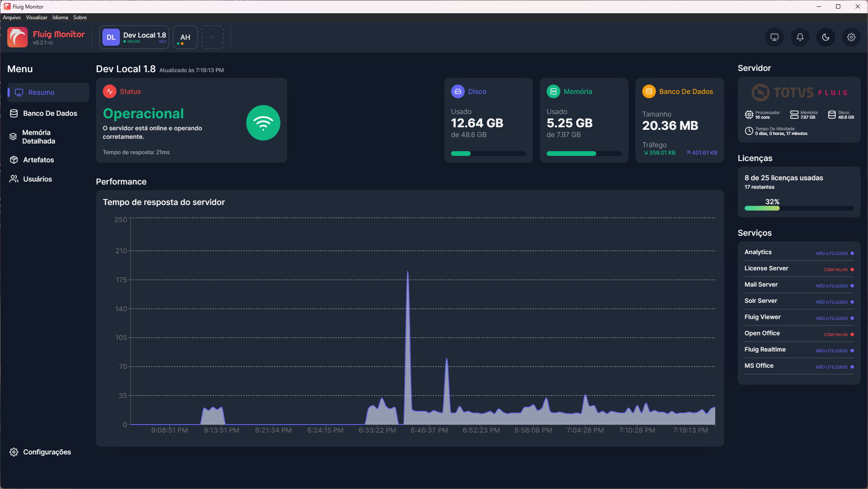The image size is (868, 489).
Task: Click the monitor display icon in header
Action: tap(774, 37)
